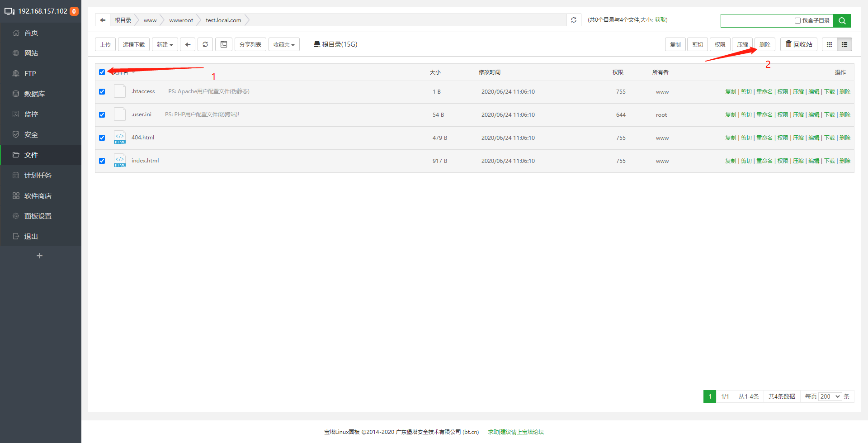Uncheck the index.html row checkbox
Image resolution: width=868 pixels, height=443 pixels.
[x=102, y=161]
